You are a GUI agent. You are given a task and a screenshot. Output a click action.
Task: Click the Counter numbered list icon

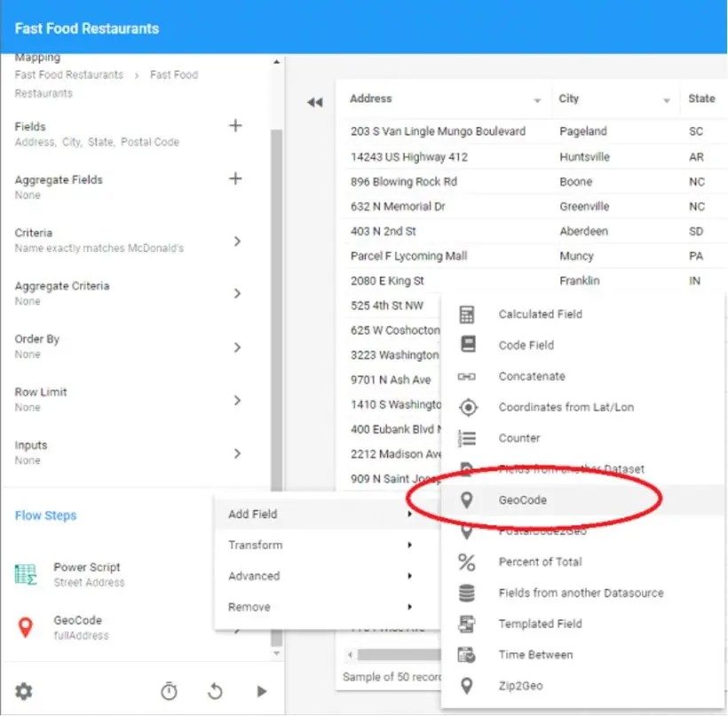pyautogui.click(x=467, y=438)
